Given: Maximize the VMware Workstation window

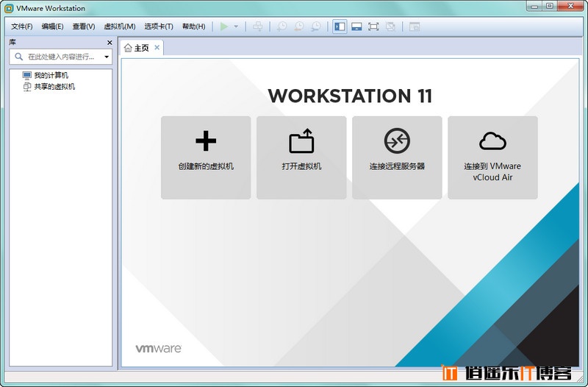Looking at the screenshot, I should (550, 6).
